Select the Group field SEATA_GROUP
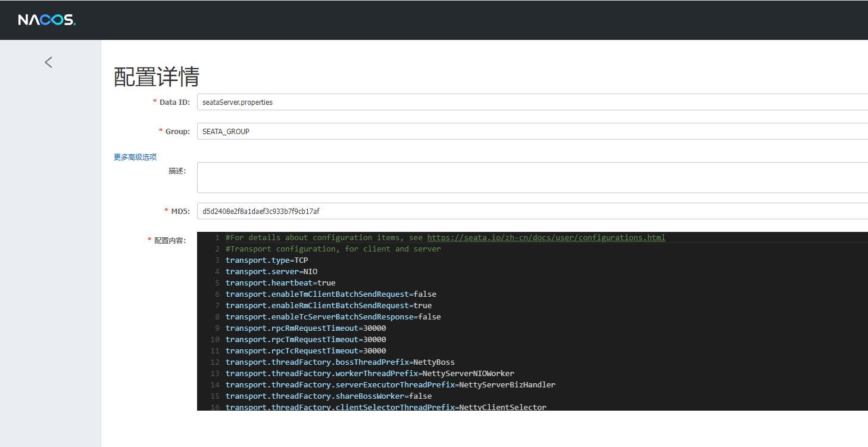Screen dimensions: 868x447 coord(532,131)
